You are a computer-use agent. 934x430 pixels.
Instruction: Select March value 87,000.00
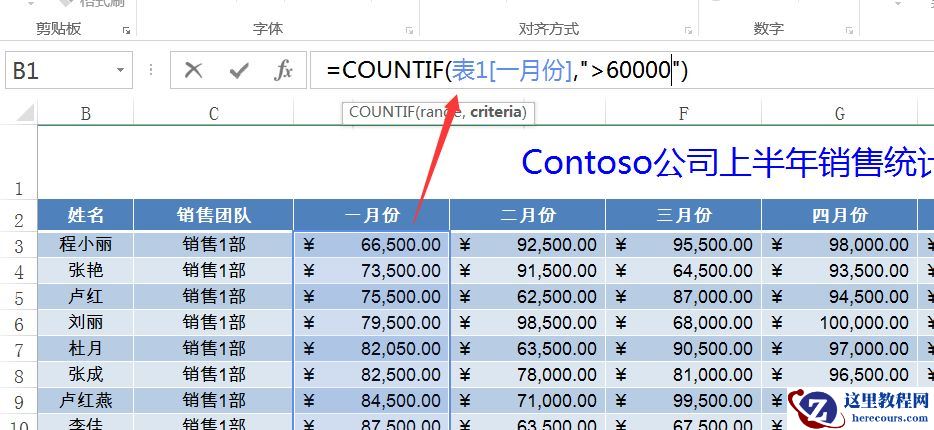coord(684,297)
